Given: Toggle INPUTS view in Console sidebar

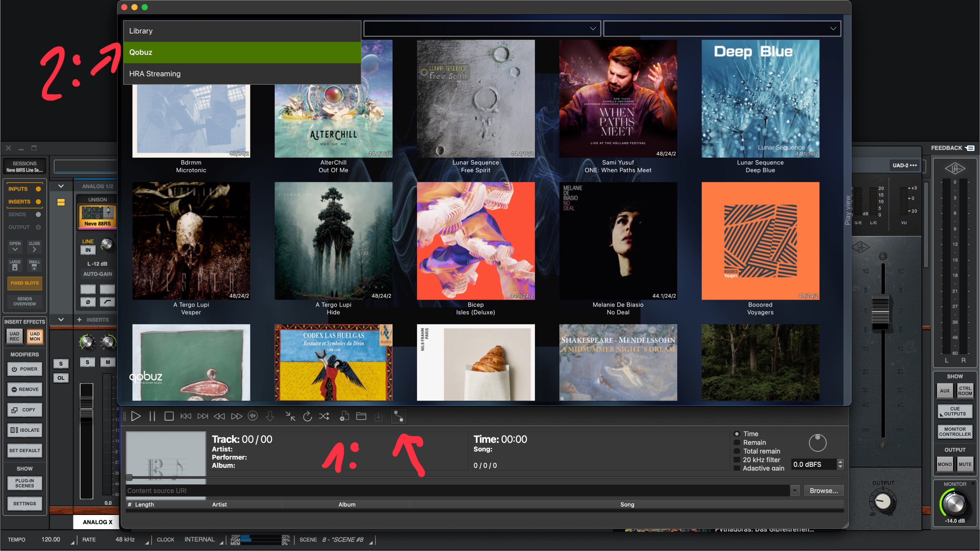Looking at the screenshot, I should tap(24, 189).
